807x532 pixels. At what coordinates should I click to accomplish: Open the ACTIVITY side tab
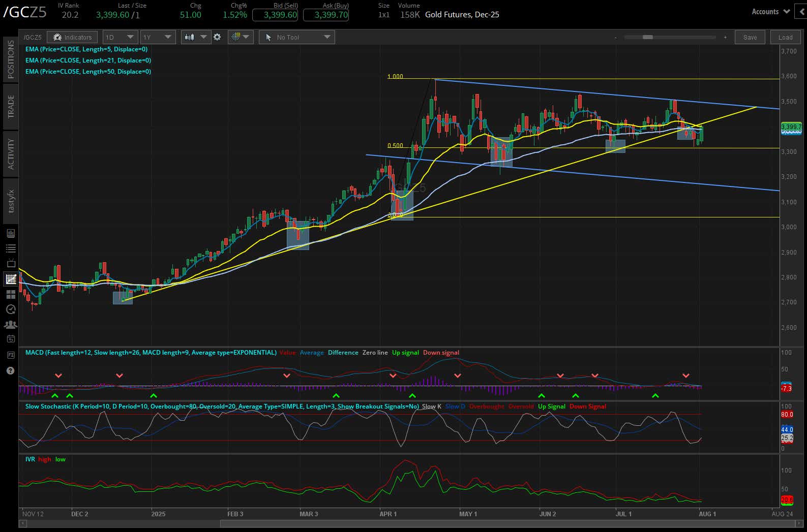pos(11,153)
